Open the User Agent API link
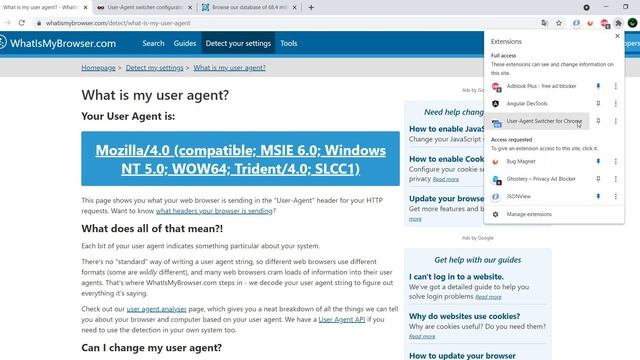This screenshot has width=640, height=360. click(x=342, y=320)
